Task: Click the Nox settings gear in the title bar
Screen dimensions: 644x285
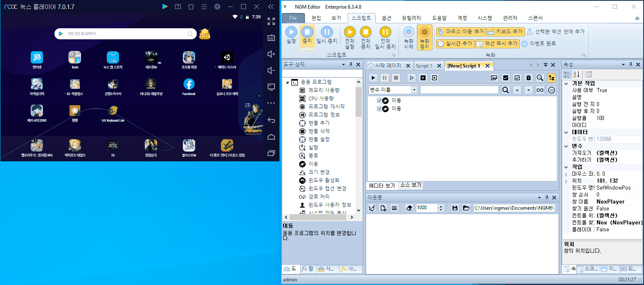Action: coord(217,7)
